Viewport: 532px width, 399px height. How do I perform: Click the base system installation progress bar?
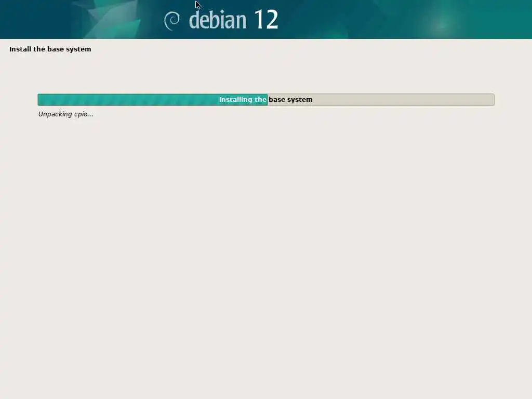click(265, 100)
